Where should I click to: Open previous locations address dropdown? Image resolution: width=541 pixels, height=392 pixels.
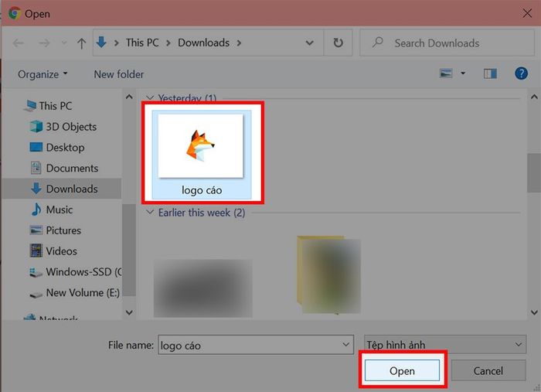pos(309,43)
